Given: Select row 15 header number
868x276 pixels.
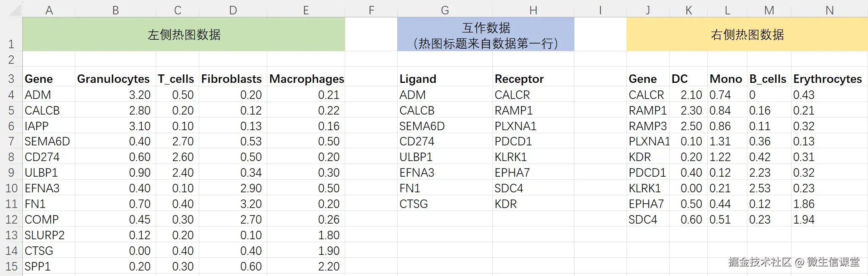Looking at the screenshot, I should (11, 266).
